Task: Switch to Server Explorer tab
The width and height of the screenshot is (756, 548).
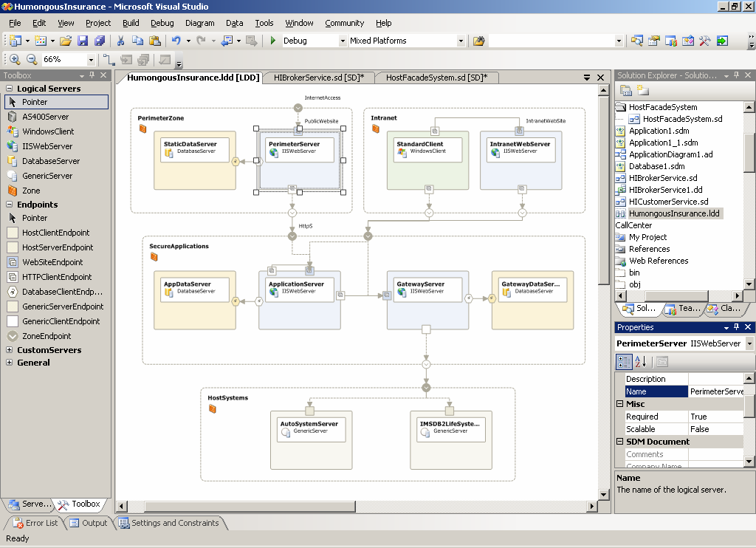Action: [x=30, y=504]
